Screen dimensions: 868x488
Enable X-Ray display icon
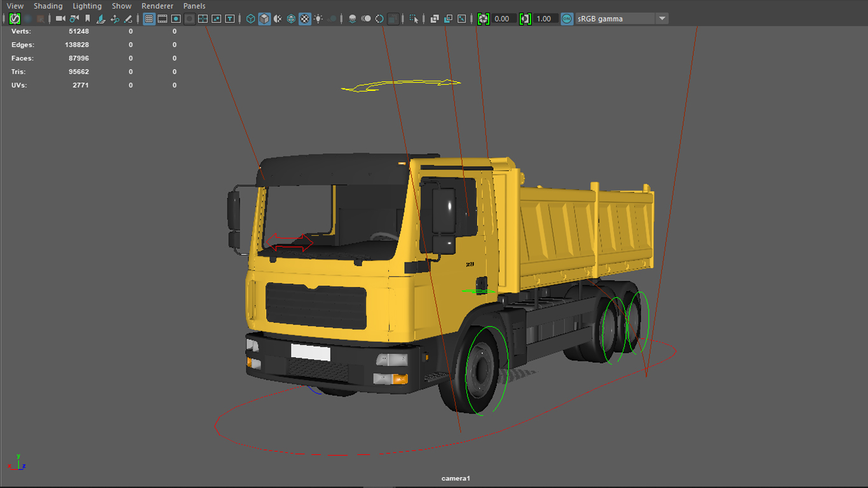435,18
